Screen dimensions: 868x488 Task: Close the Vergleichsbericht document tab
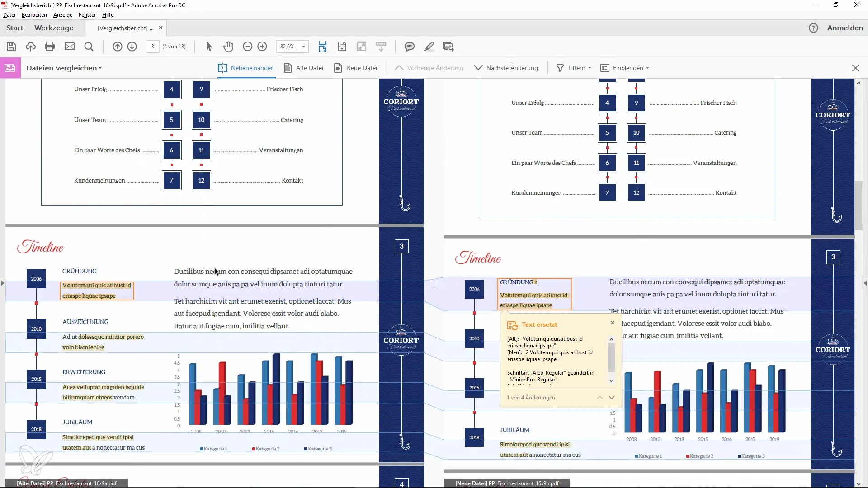(x=160, y=28)
